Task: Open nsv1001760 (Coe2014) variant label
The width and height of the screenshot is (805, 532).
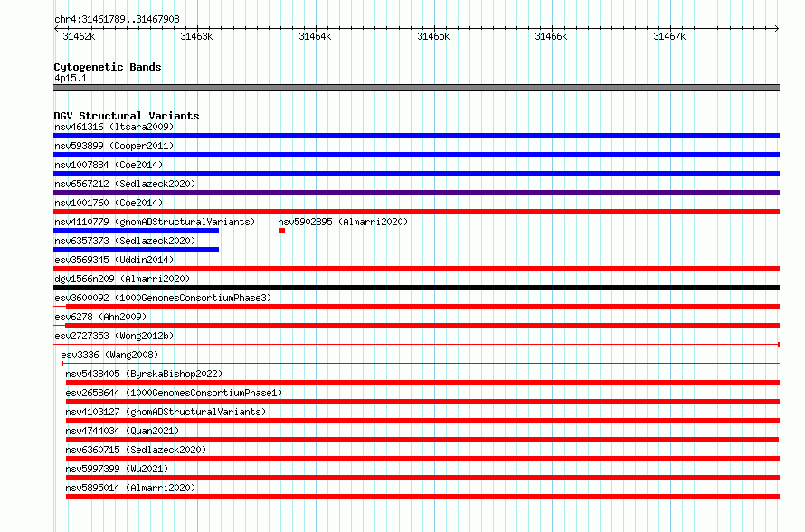Action: pos(109,203)
